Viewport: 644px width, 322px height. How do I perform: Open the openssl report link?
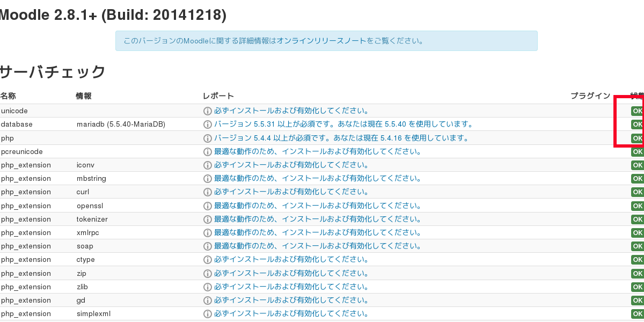point(318,206)
